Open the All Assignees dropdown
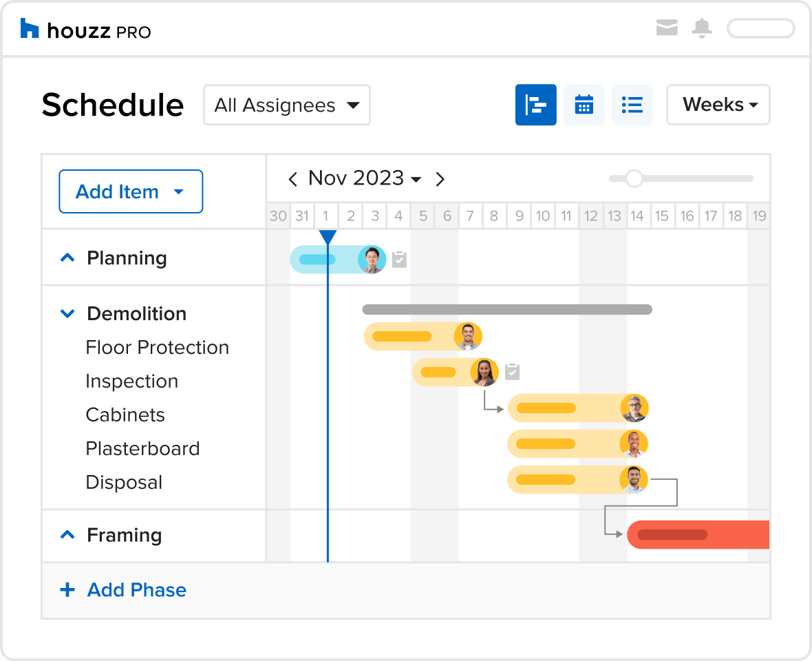The width and height of the screenshot is (812, 661). (x=287, y=105)
